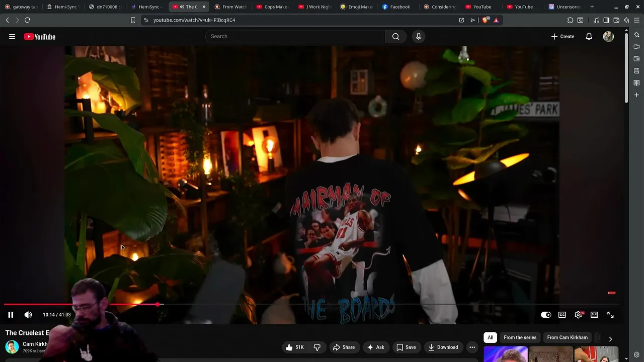Open Bookmarks sidebar icon
The height and width of the screenshot is (362, 644).
click(x=636, y=71)
